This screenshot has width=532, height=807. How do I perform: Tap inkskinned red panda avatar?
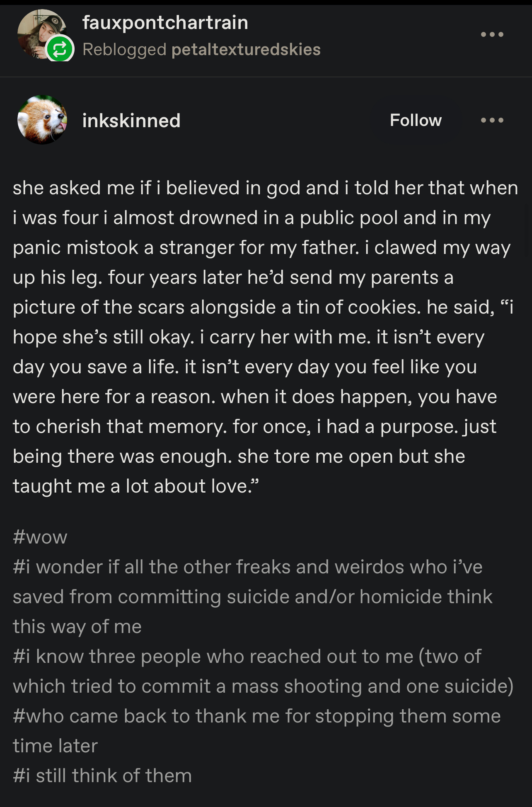(x=42, y=120)
